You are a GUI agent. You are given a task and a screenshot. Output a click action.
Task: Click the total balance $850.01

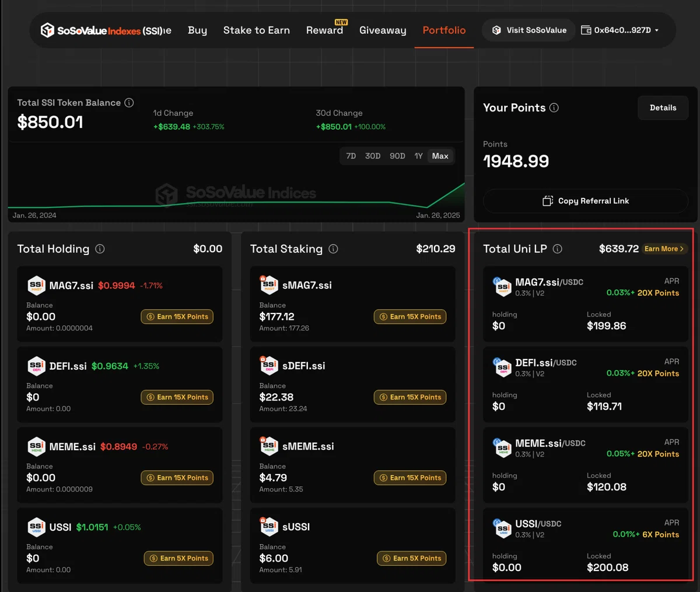coord(50,122)
